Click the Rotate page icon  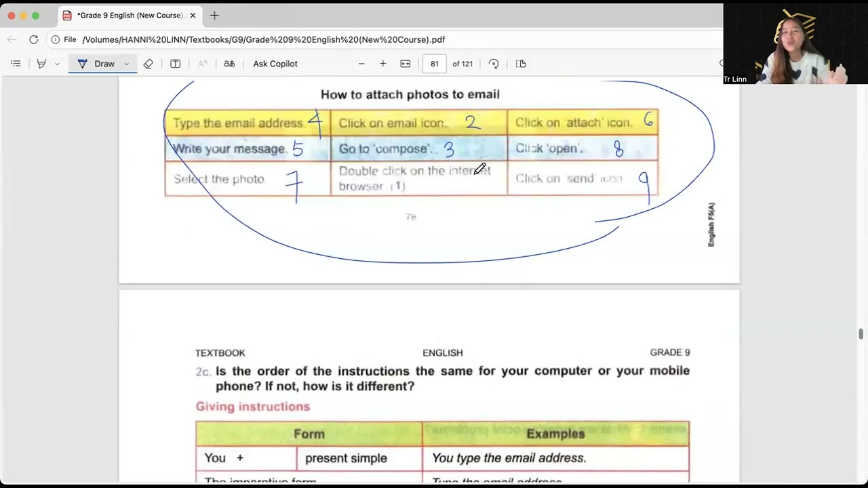click(x=494, y=64)
